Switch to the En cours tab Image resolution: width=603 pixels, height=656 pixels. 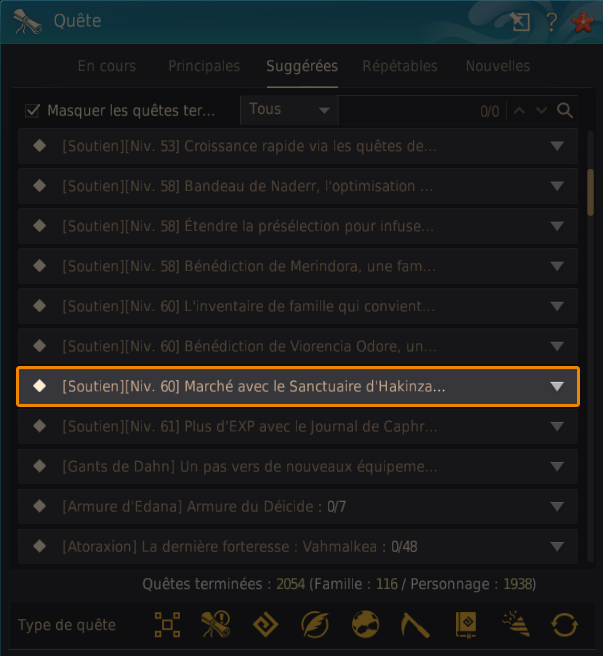(x=107, y=66)
